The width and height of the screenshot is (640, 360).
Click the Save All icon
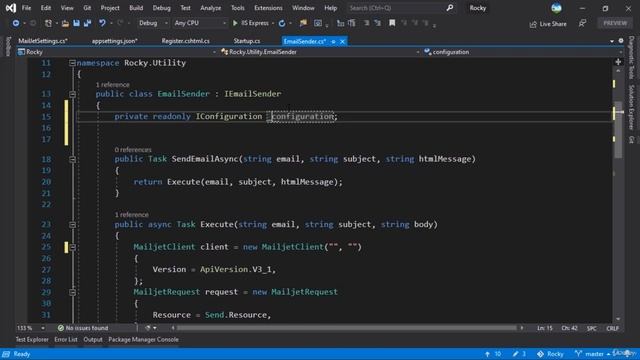(87, 23)
